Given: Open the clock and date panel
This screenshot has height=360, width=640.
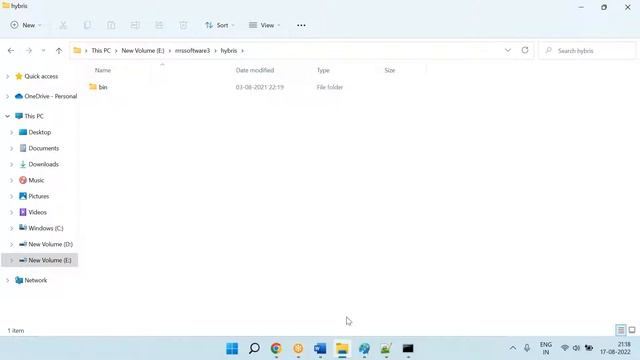Looking at the screenshot, I should click(x=615, y=348).
